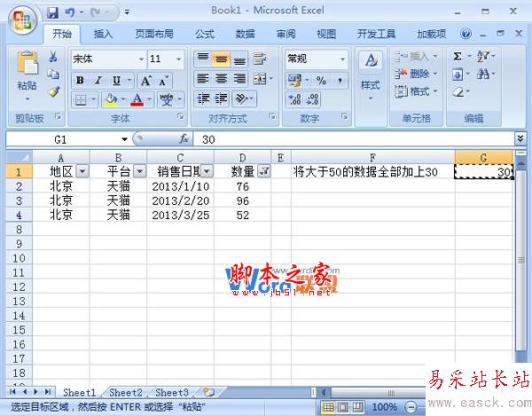Undo the last action
The height and width of the screenshot is (416, 532).
[x=70, y=12]
